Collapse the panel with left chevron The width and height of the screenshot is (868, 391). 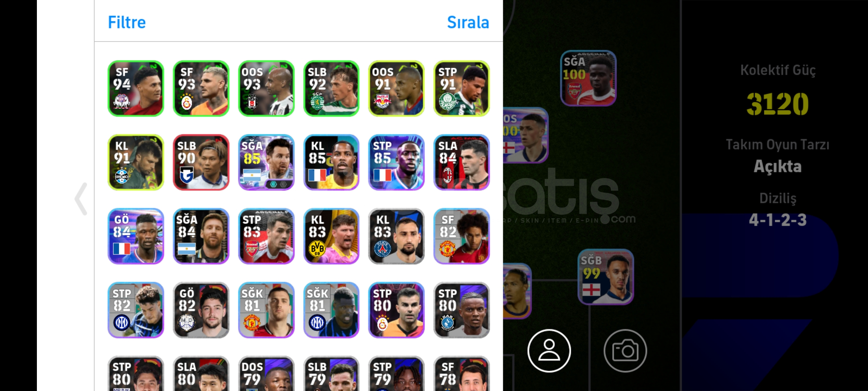click(81, 199)
